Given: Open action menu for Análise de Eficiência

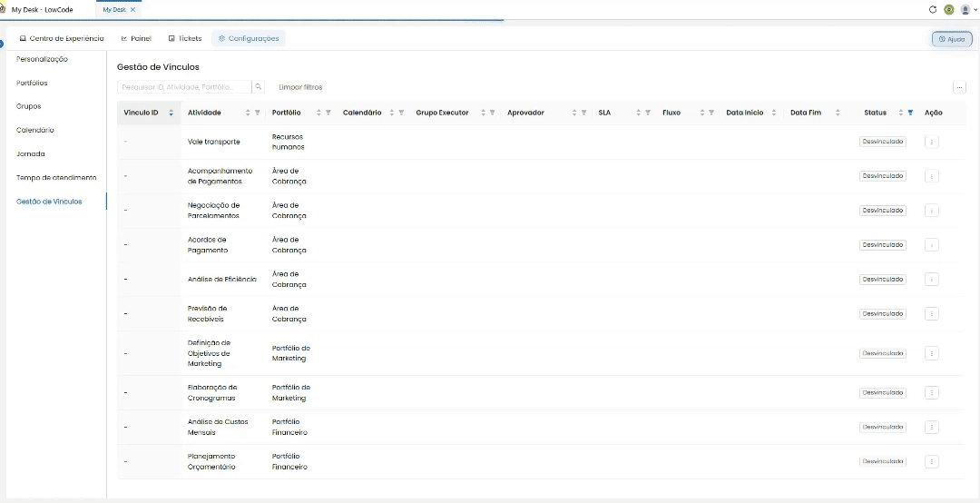Looking at the screenshot, I should (x=932, y=279).
